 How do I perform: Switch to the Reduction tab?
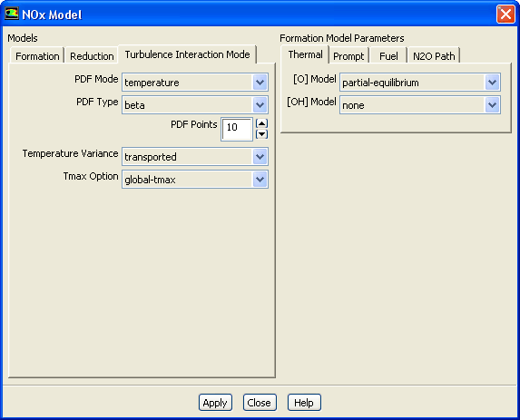92,55
